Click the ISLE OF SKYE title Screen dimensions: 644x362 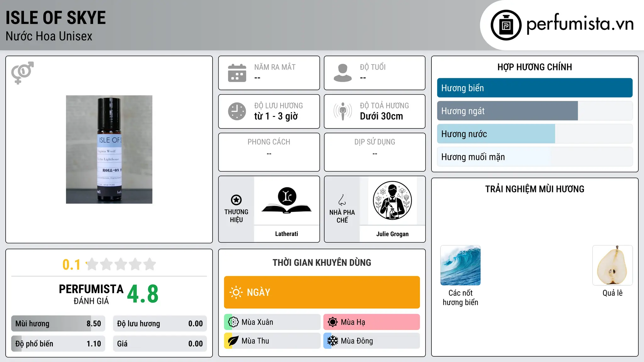click(x=56, y=18)
